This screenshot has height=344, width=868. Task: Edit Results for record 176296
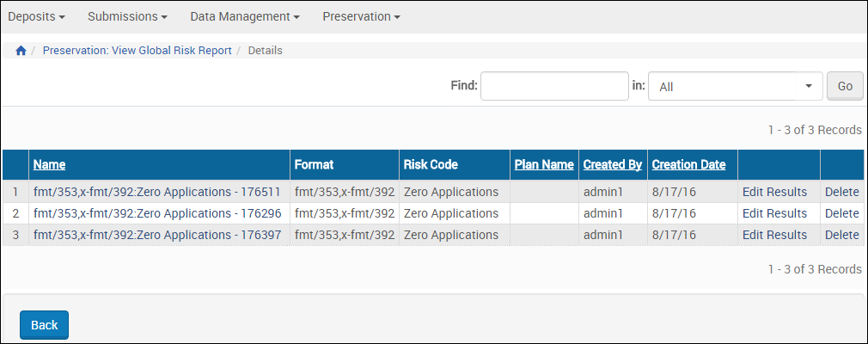[774, 213]
